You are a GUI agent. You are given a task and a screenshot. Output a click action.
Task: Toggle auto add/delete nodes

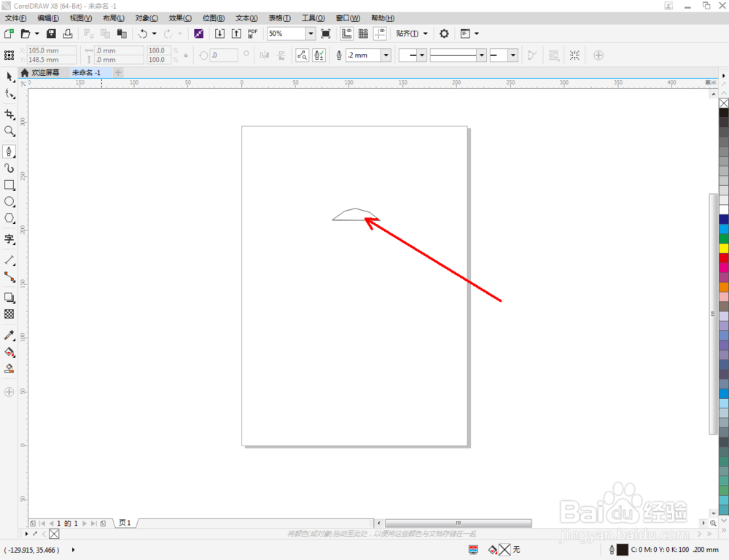pos(319,55)
